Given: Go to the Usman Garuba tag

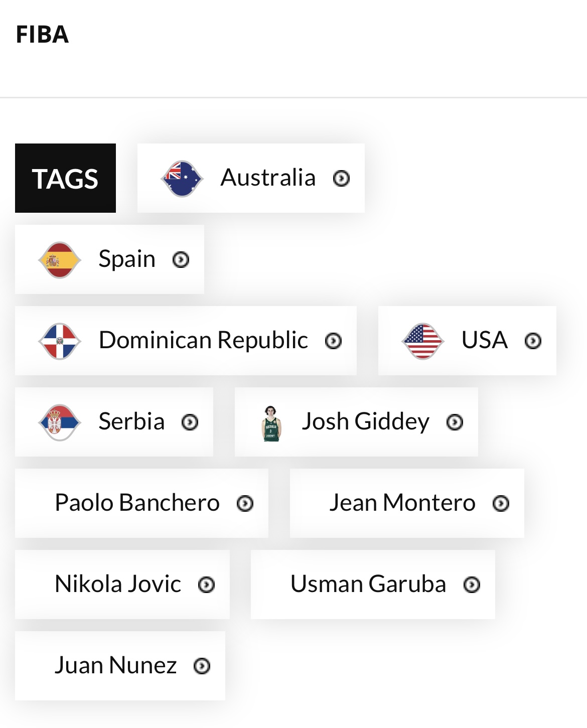Looking at the screenshot, I should [x=368, y=584].
